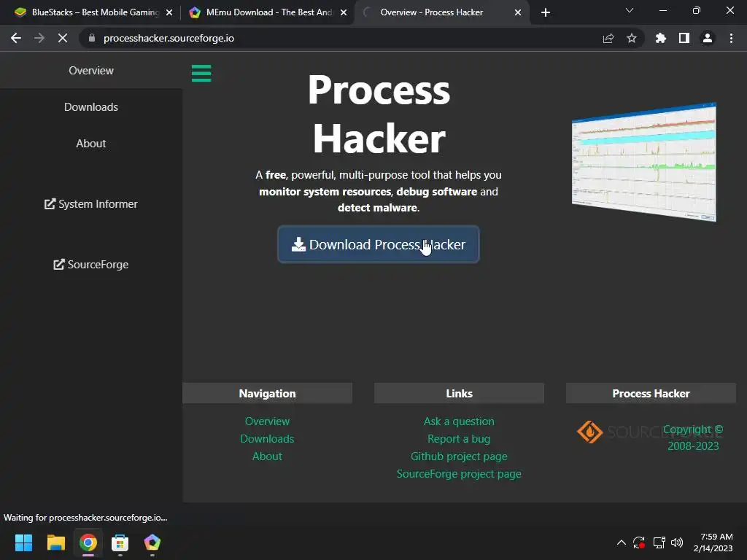This screenshot has width=747, height=560.
Task: Open the Windows Start menu
Action: 23,542
